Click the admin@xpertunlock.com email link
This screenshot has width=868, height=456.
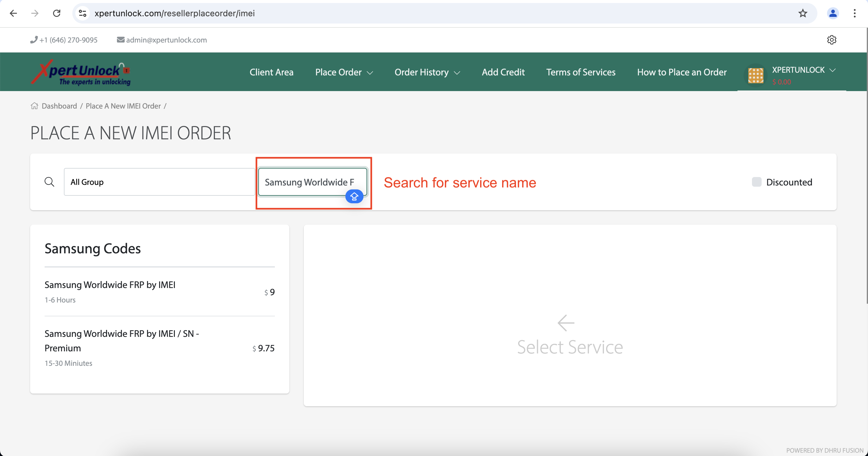click(166, 40)
